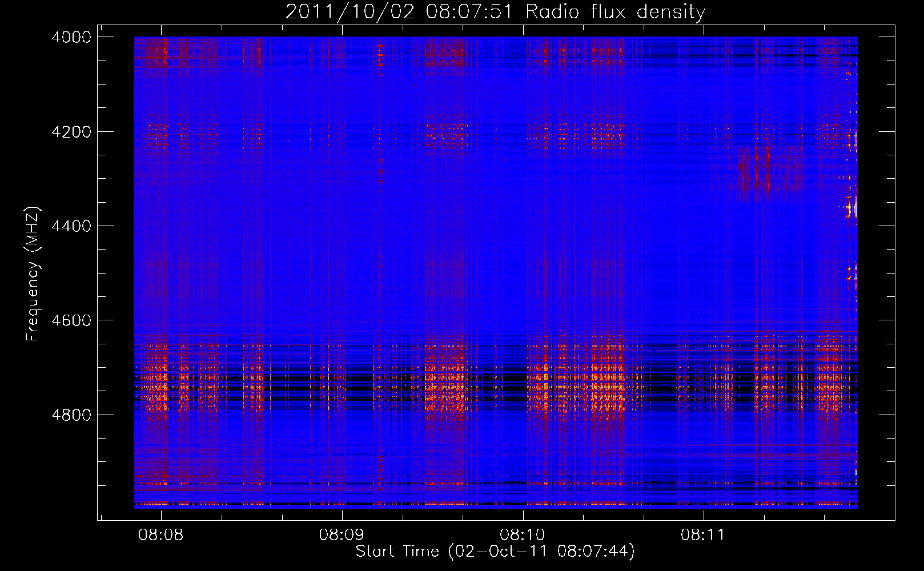Click the 08:08 time axis label
The height and width of the screenshot is (571, 924).
pyautogui.click(x=161, y=535)
